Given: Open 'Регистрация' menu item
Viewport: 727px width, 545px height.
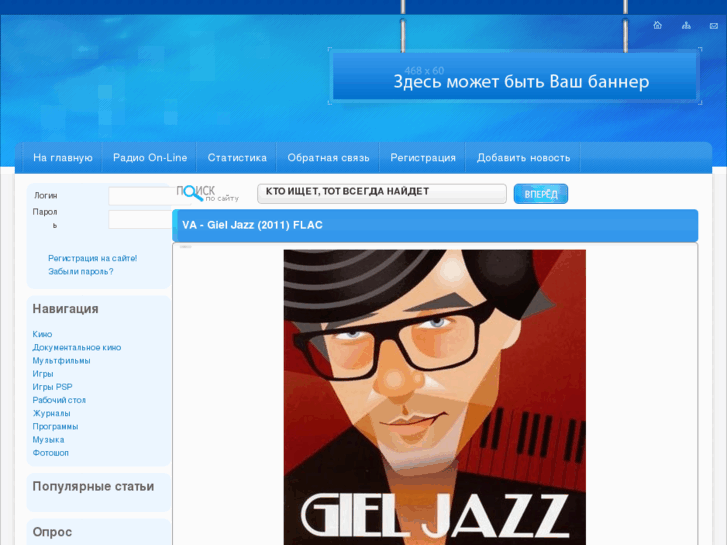Looking at the screenshot, I should tap(423, 158).
